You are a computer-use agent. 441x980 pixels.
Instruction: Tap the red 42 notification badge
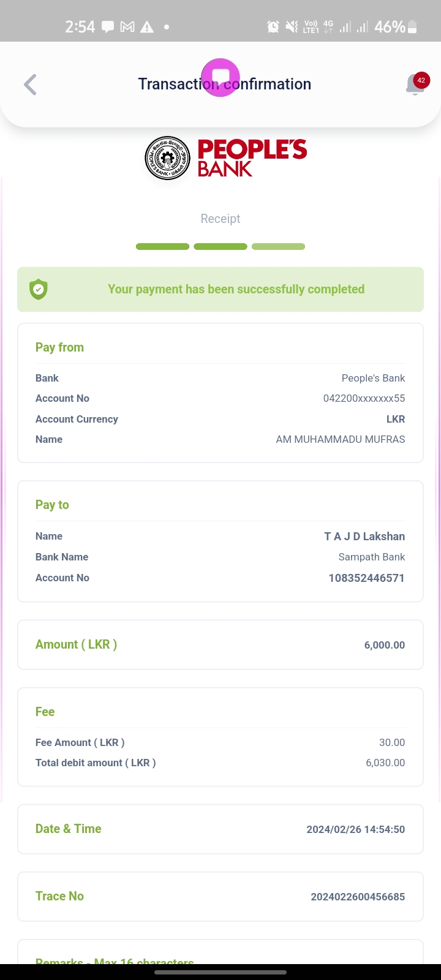click(421, 80)
